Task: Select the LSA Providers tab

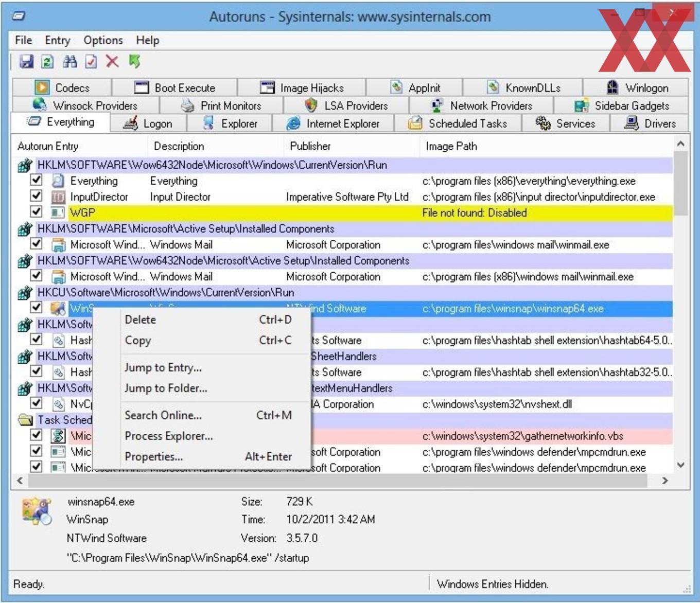Action: (346, 105)
